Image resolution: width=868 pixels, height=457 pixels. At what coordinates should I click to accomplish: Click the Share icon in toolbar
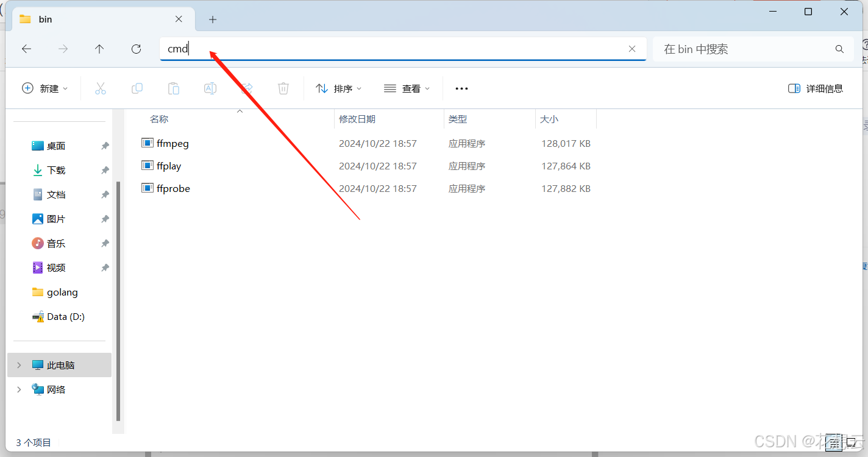tap(247, 88)
